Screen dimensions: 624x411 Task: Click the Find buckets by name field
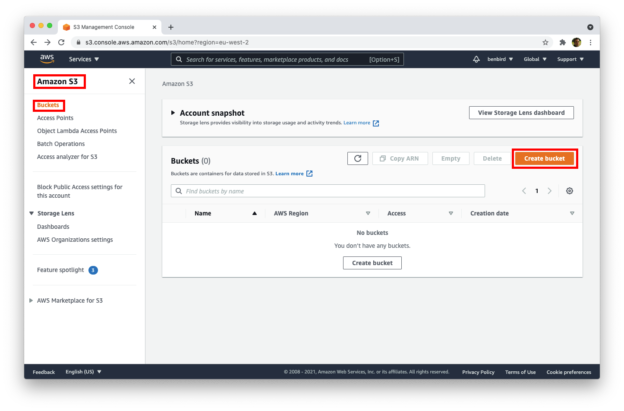tap(328, 191)
